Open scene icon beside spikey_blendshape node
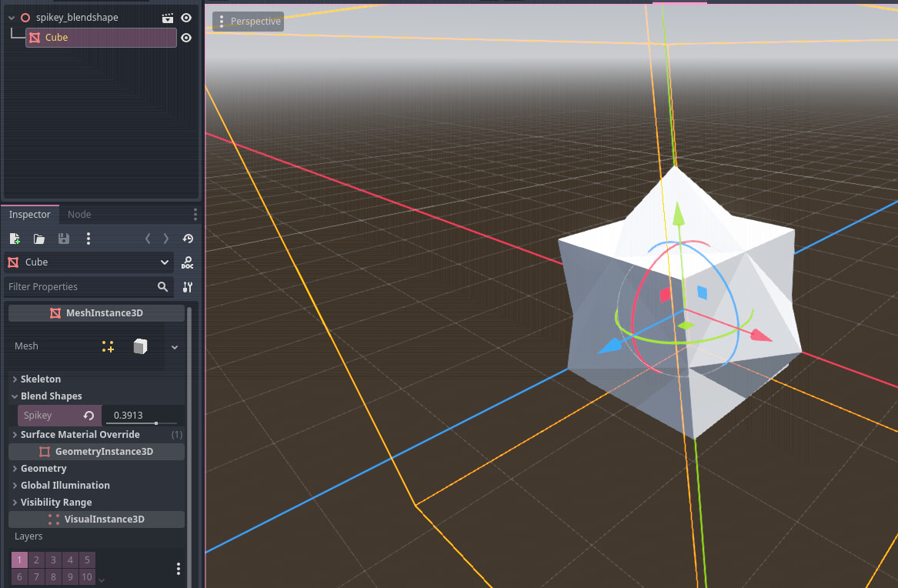Image resolution: width=898 pixels, height=588 pixels. (x=168, y=18)
